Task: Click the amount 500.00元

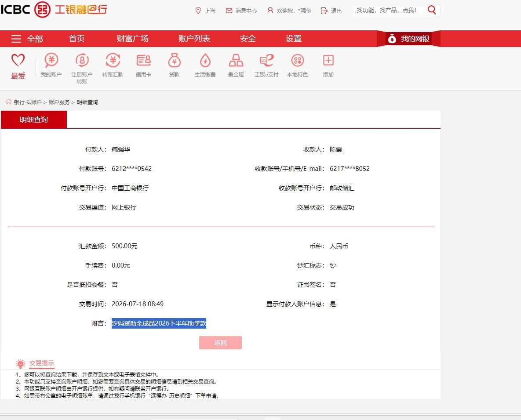Action: pyautogui.click(x=124, y=246)
